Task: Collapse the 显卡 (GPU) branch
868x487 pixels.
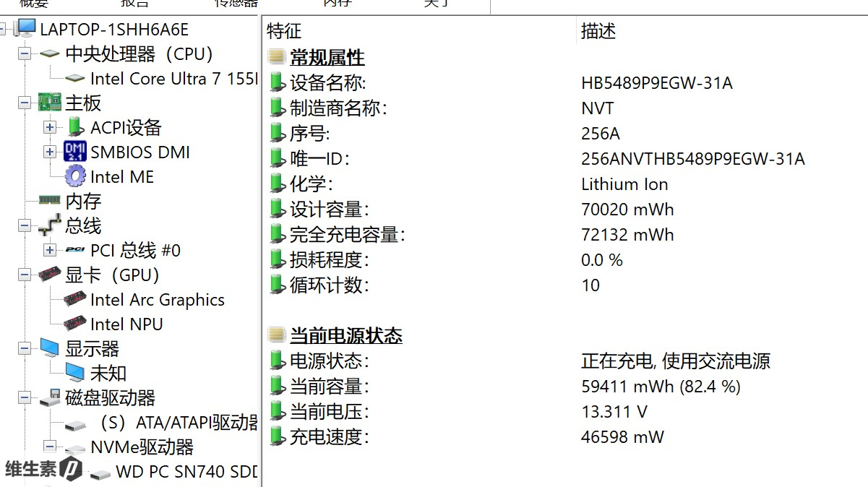Action: (x=25, y=275)
